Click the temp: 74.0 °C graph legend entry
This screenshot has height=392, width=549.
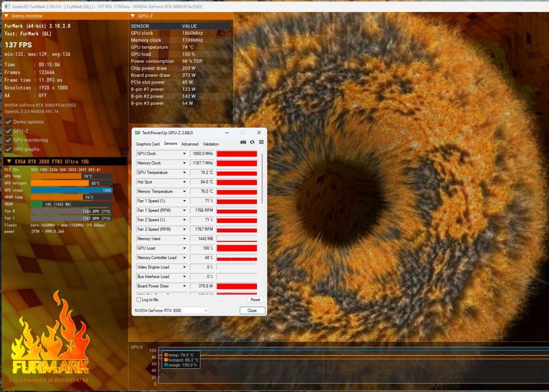[179, 355]
